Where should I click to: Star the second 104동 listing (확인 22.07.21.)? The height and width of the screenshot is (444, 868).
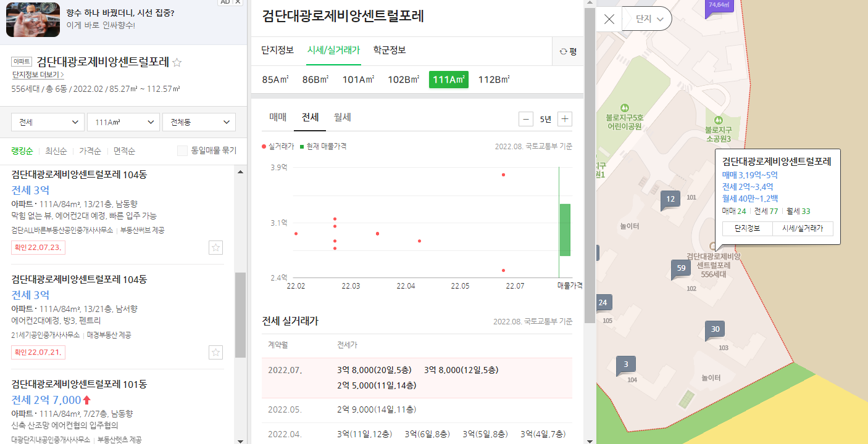(x=215, y=353)
